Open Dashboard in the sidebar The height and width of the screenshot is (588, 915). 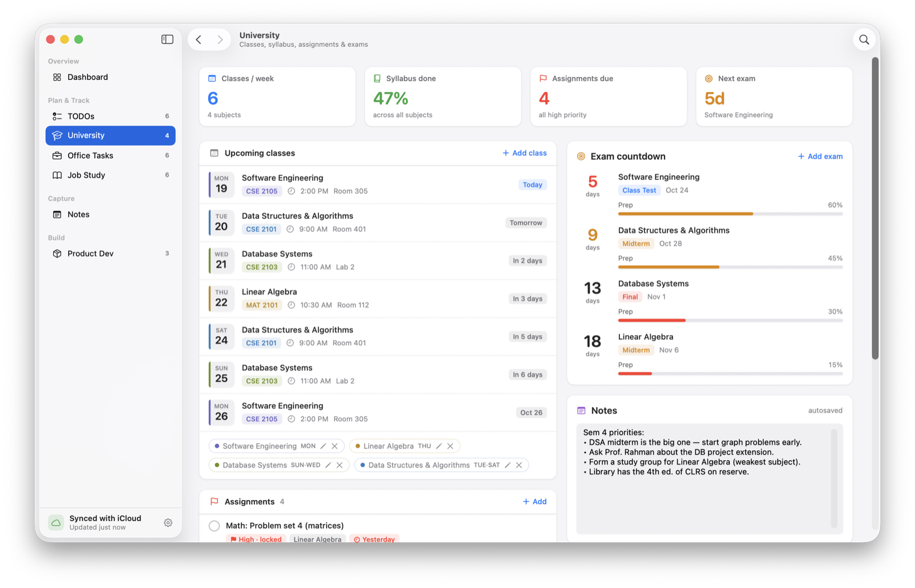[110, 77]
